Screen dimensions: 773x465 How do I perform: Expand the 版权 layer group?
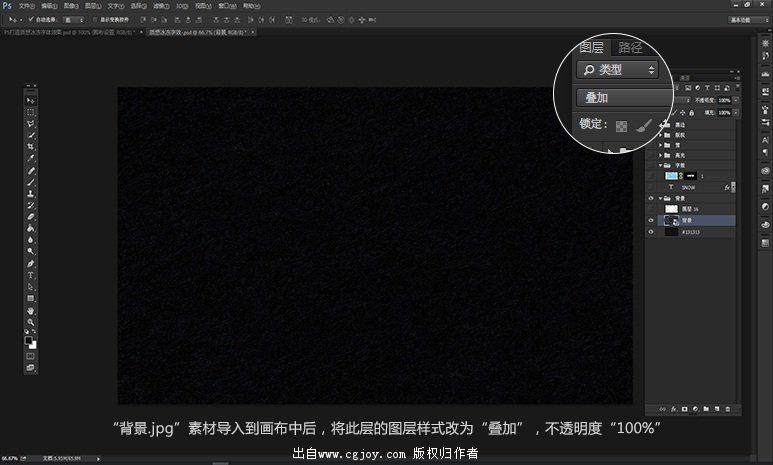point(661,135)
